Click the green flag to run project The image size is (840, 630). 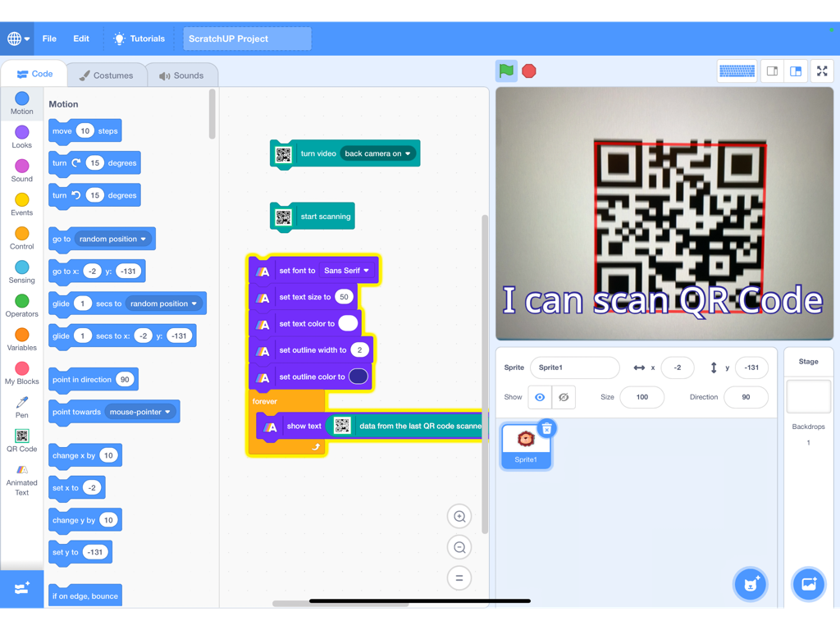[505, 71]
